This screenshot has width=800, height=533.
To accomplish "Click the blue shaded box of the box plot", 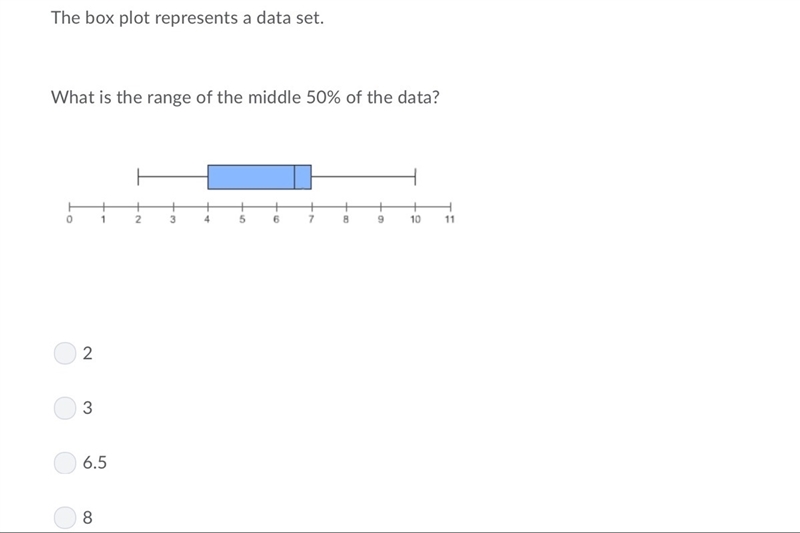I will coord(259,177).
